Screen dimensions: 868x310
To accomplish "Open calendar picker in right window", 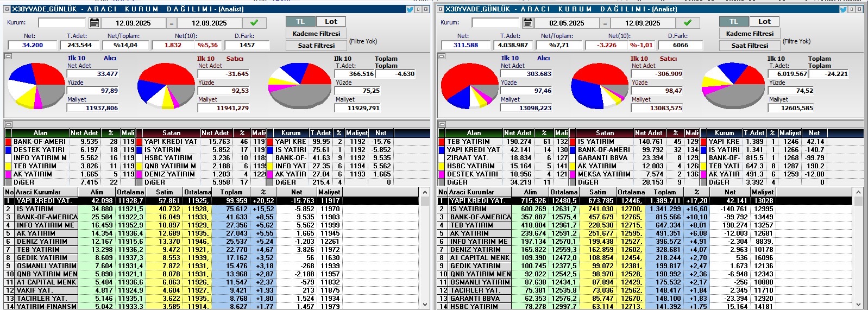I will pyautogui.click(x=528, y=23).
